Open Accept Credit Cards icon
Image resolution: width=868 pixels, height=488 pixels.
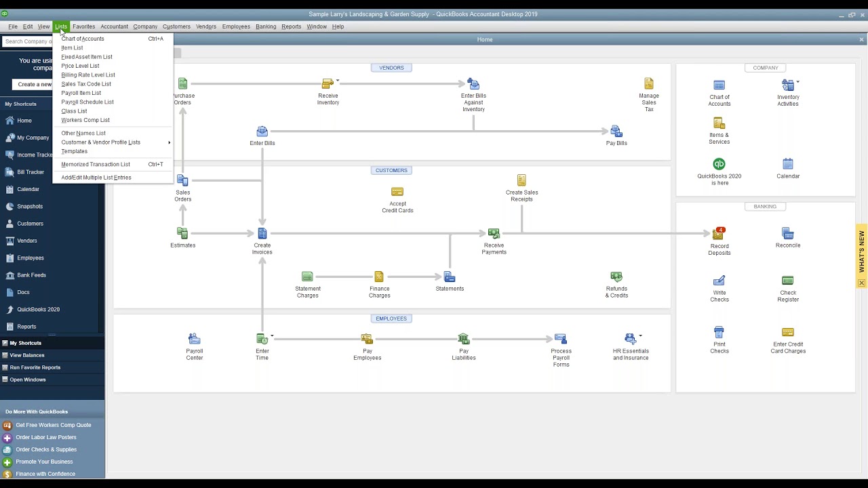(x=397, y=192)
